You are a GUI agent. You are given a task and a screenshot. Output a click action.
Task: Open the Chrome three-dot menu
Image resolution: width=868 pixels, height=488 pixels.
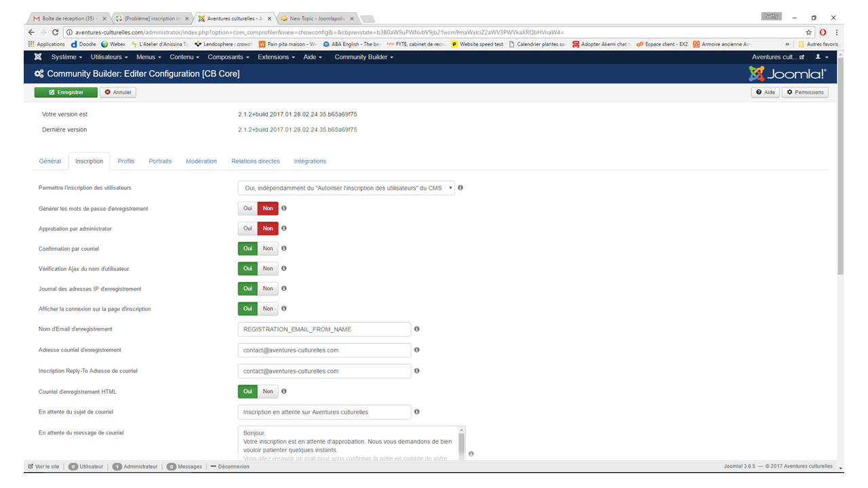pos(836,33)
